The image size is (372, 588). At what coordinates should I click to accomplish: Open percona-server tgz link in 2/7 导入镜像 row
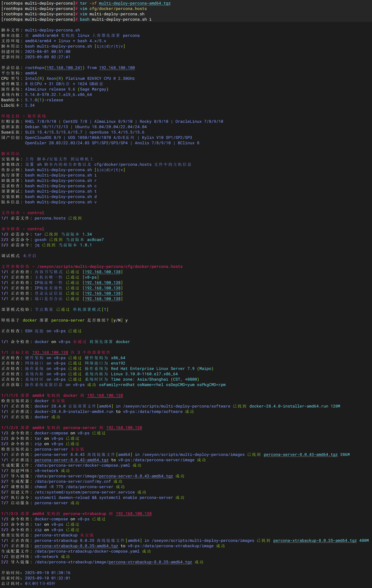(x=136, y=476)
